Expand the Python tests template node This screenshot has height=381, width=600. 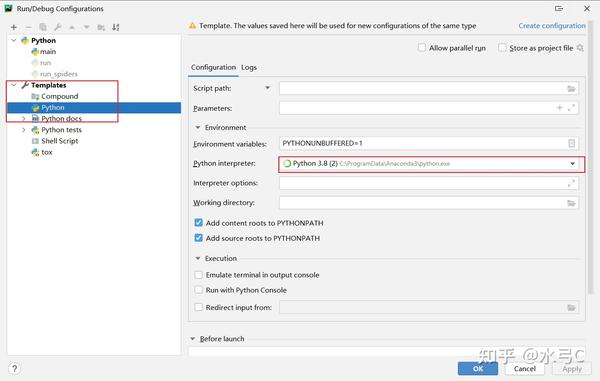click(24, 130)
